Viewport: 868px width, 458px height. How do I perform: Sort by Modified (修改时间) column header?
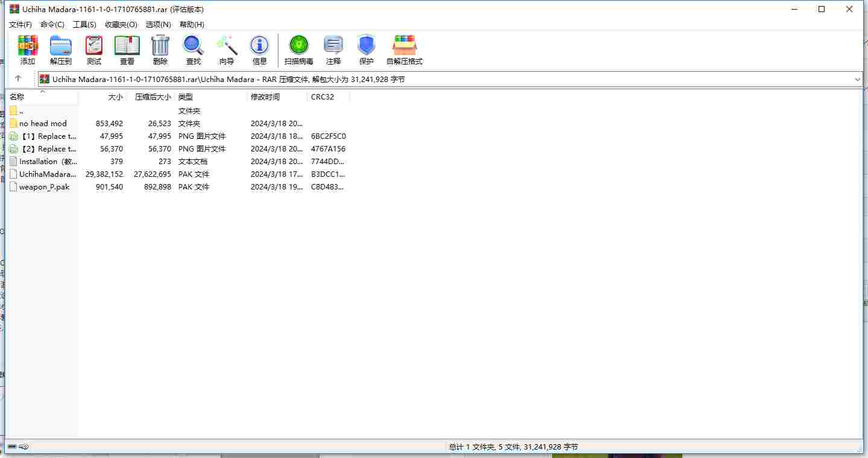pyautogui.click(x=277, y=97)
